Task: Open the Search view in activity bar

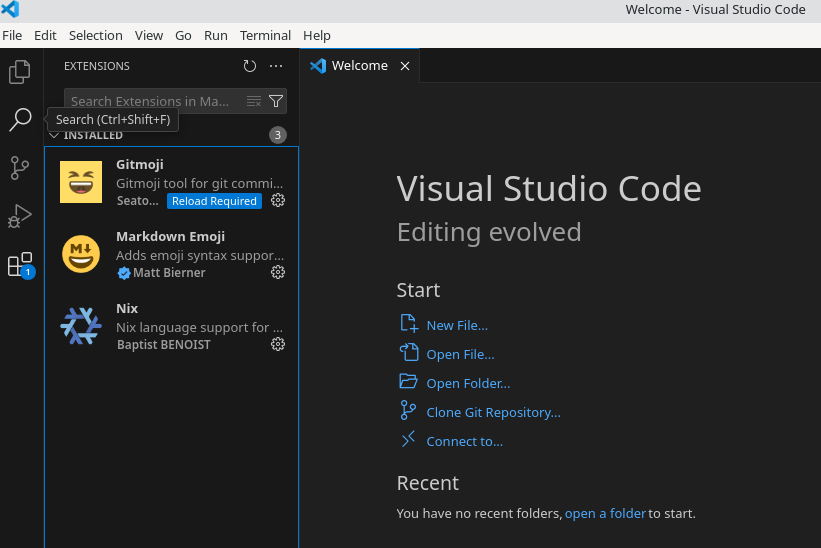Action: [x=20, y=120]
